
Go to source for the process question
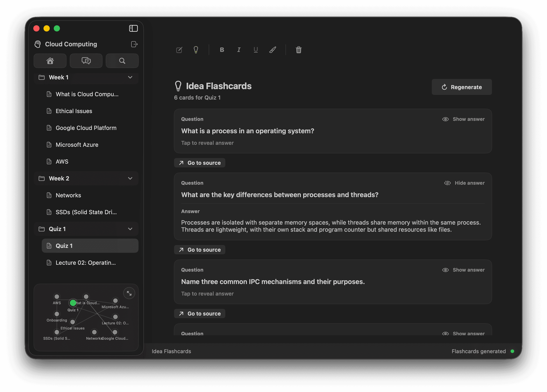tap(200, 163)
